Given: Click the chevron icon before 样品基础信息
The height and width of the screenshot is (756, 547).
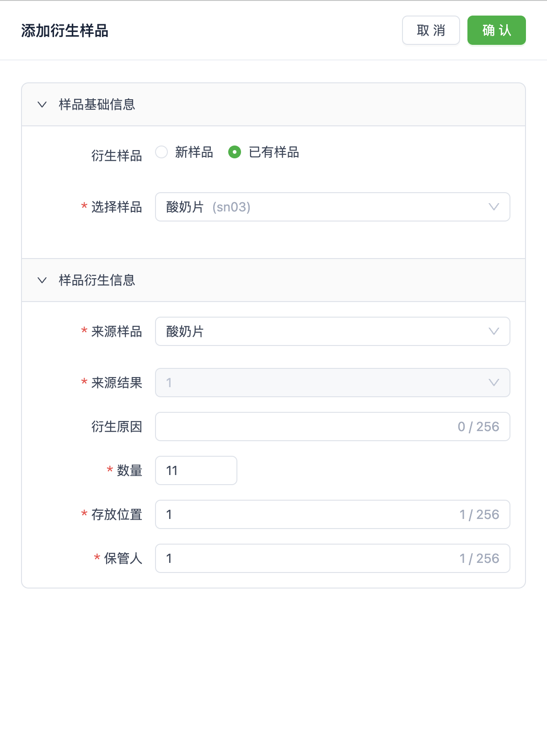Looking at the screenshot, I should [43, 104].
